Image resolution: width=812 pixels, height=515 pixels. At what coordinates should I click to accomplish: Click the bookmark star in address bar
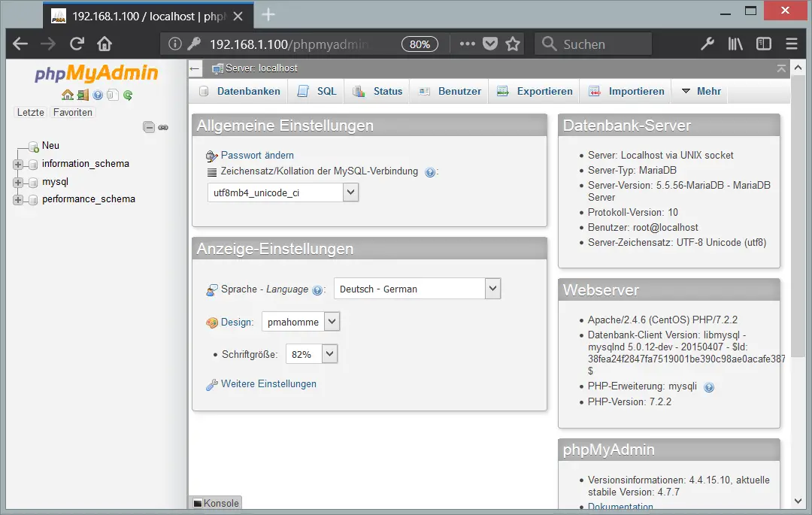tap(513, 44)
